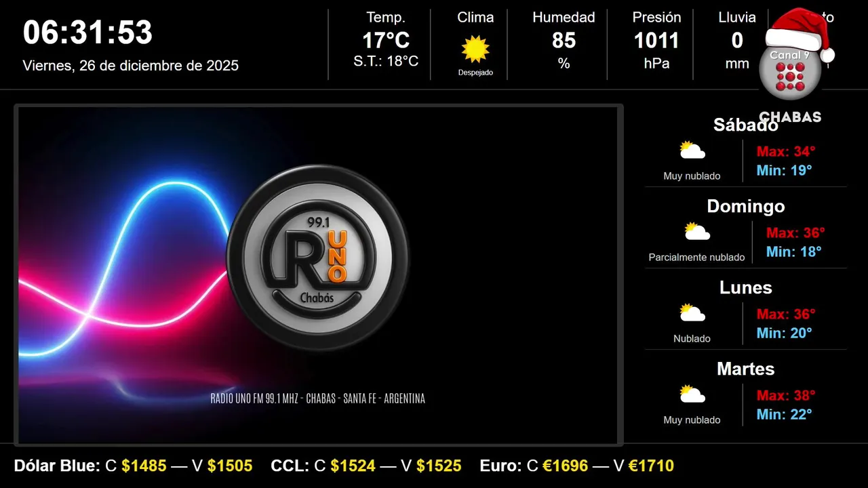Click the hPa unit label
868x488 pixels.
[656, 64]
